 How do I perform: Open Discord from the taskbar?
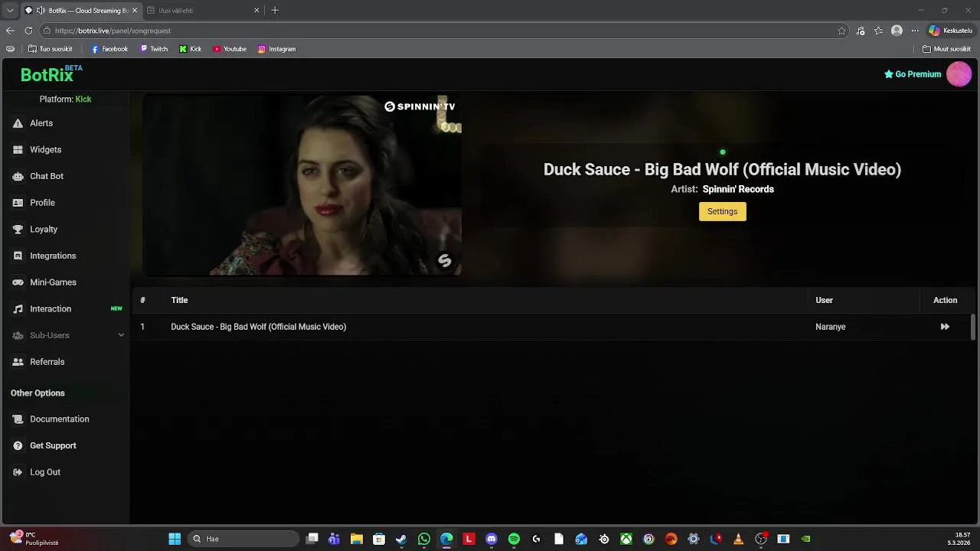coord(492,539)
